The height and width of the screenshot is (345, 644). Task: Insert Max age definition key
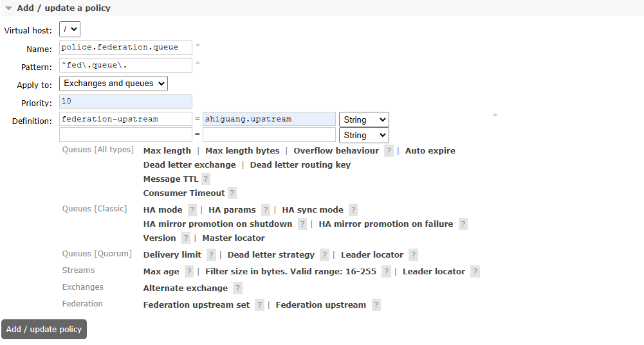pos(161,272)
